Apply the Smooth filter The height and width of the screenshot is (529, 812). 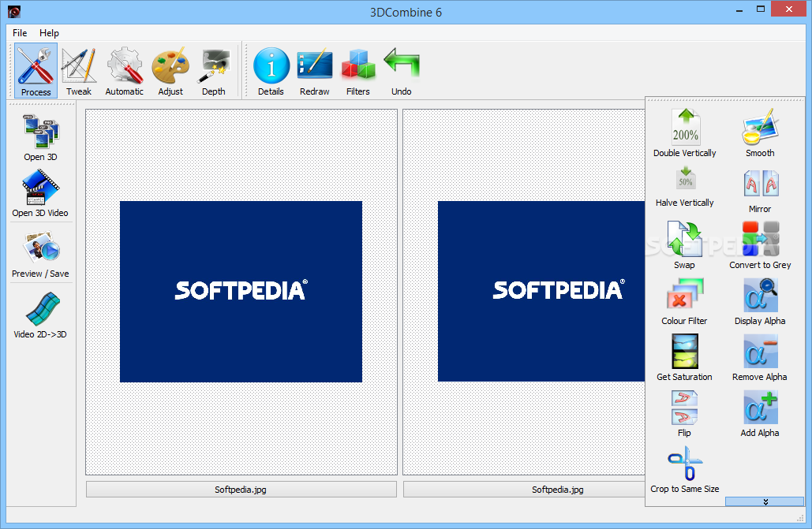pyautogui.click(x=760, y=133)
